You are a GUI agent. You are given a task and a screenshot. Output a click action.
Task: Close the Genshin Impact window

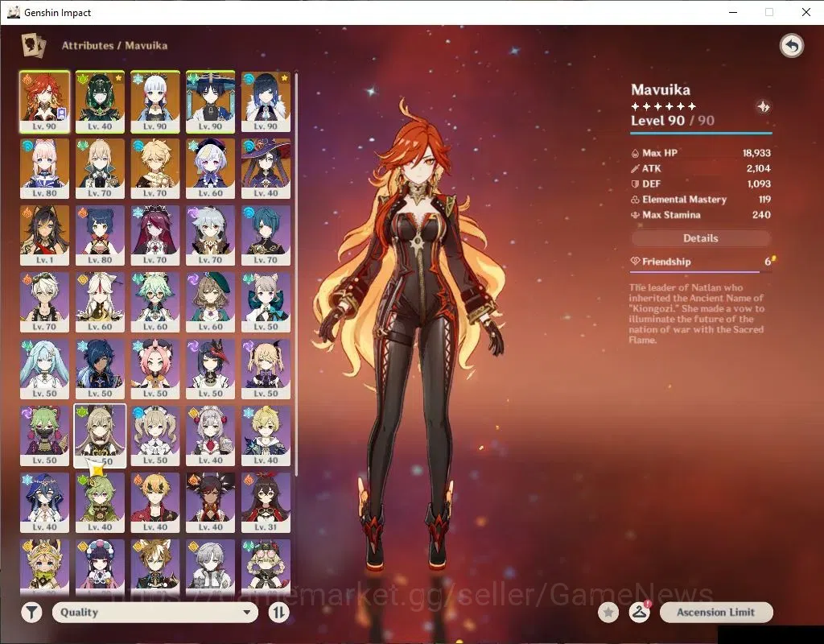click(x=806, y=12)
